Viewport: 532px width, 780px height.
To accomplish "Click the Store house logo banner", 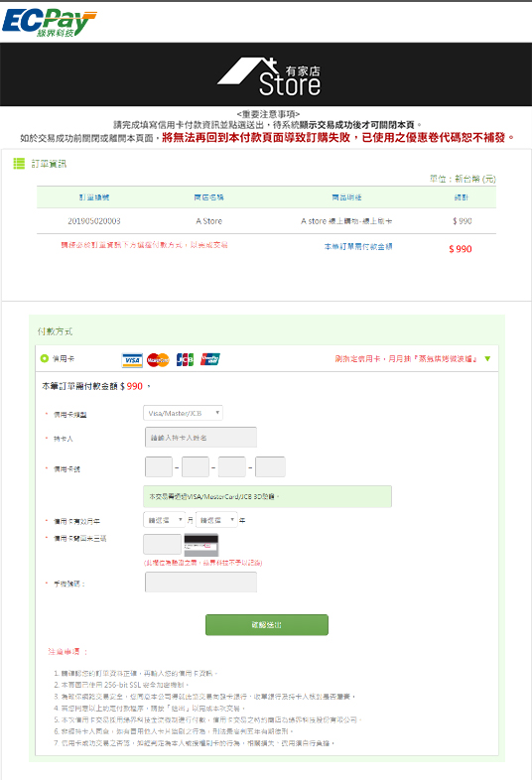I will [269, 76].
